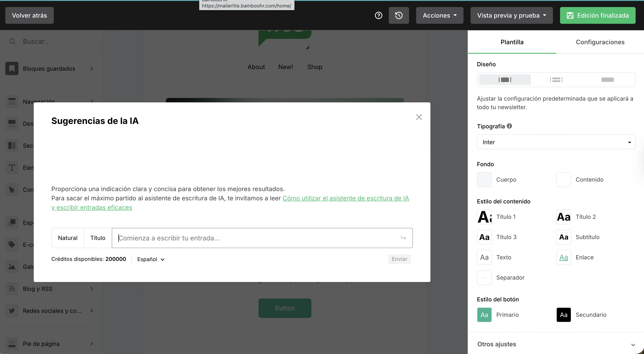Click the Blog y RSS feed icon
The height and width of the screenshot is (354, 644).
(x=11, y=289)
